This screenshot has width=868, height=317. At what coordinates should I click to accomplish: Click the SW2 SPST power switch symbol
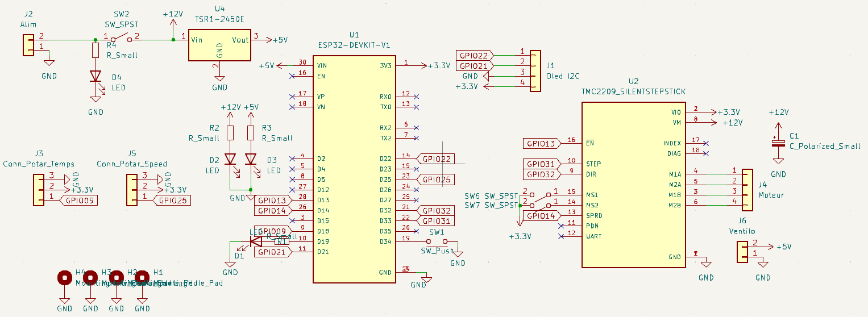(x=121, y=40)
